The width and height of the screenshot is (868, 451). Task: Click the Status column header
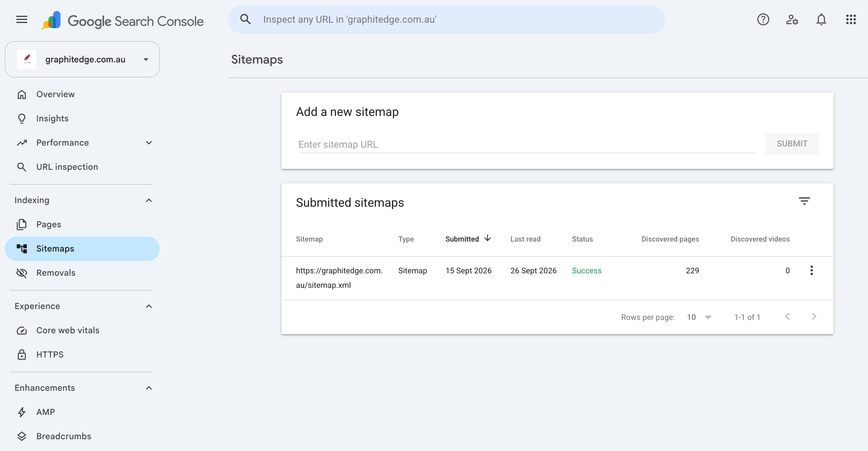(x=582, y=239)
